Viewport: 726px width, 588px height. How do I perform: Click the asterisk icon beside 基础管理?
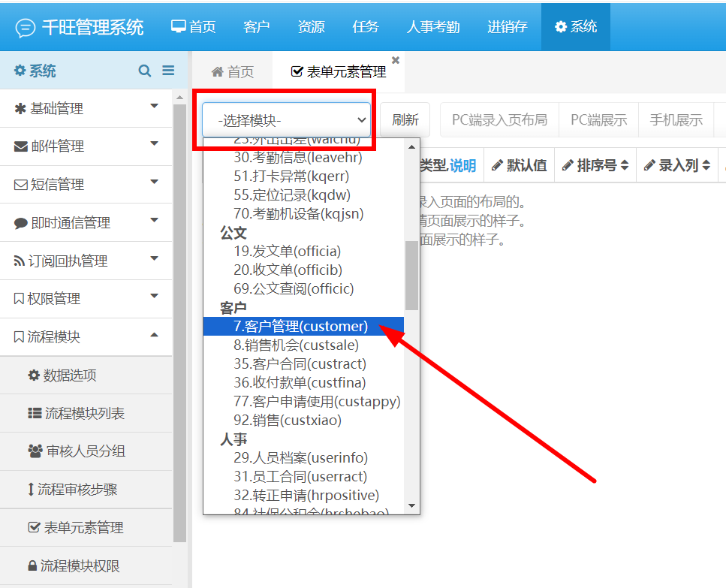pos(20,109)
